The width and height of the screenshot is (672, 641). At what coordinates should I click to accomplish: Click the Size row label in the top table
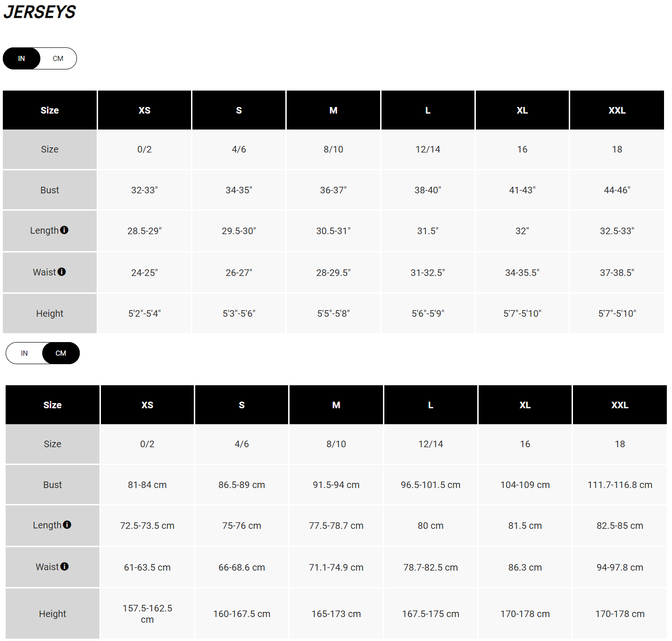50,149
